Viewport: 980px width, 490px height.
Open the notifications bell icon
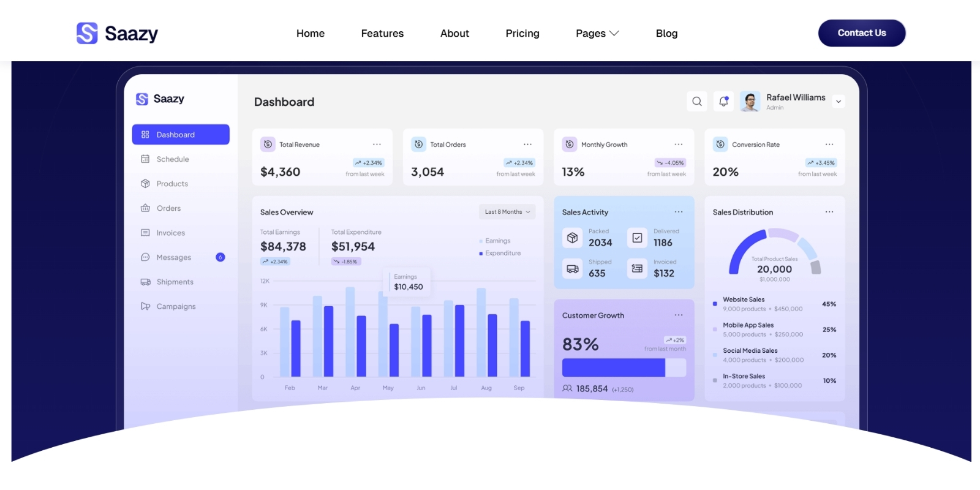point(723,102)
